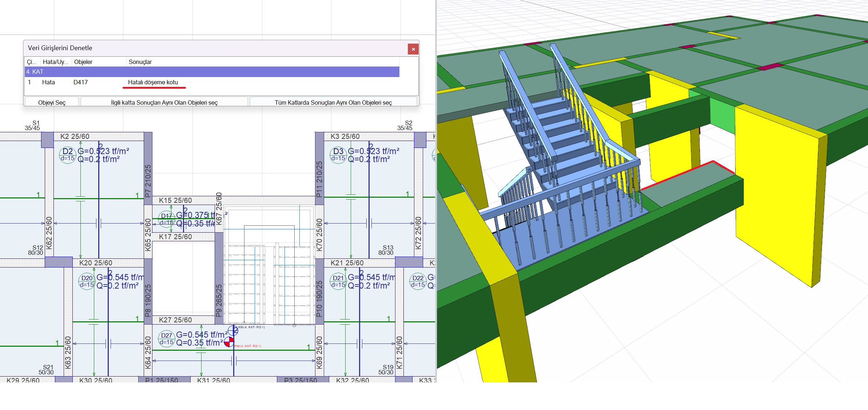868x410 pixels.
Task: Select the D22 slab label circle
Action: click(418, 281)
